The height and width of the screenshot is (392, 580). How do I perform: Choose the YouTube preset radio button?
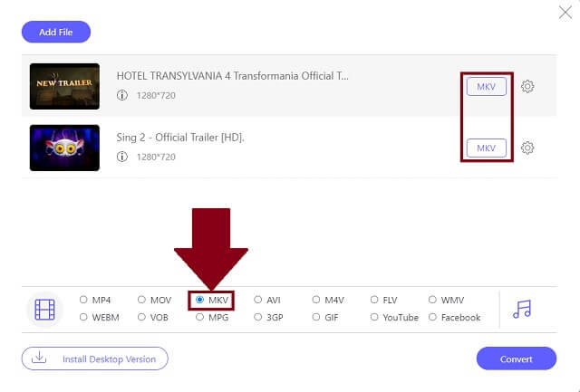pos(374,318)
